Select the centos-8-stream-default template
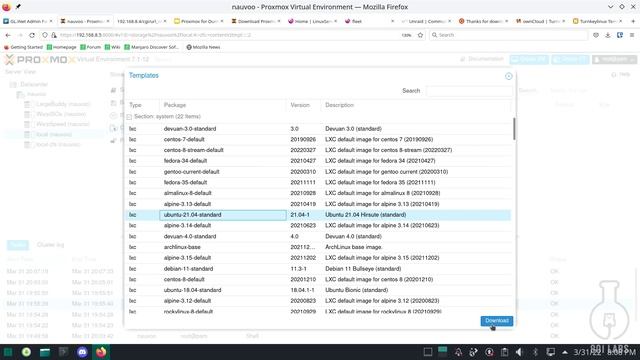Image resolution: width=640 pixels, height=360 pixels. coord(318,150)
